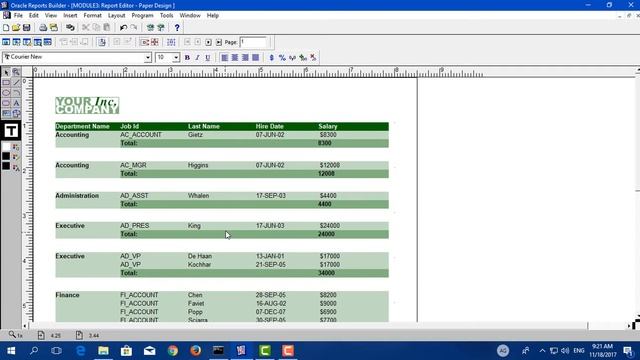Click the taskbar Search button
The image size is (640, 360).
pos(34,351)
